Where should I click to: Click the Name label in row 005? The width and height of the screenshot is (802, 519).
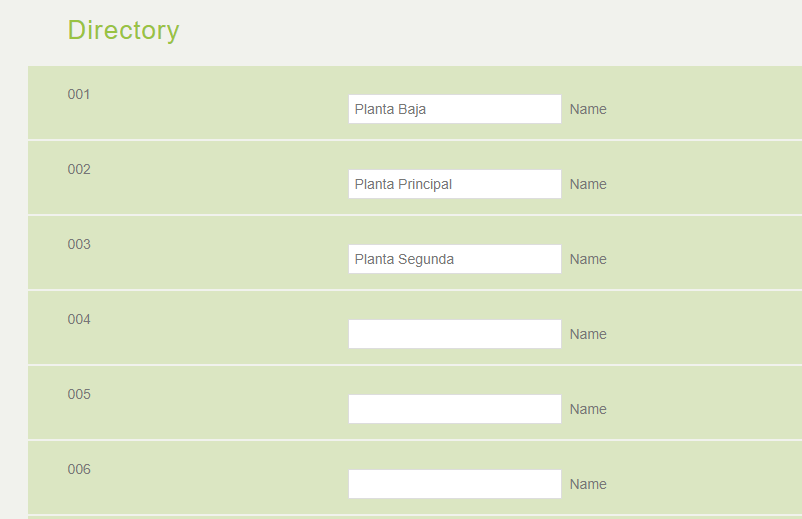point(588,410)
